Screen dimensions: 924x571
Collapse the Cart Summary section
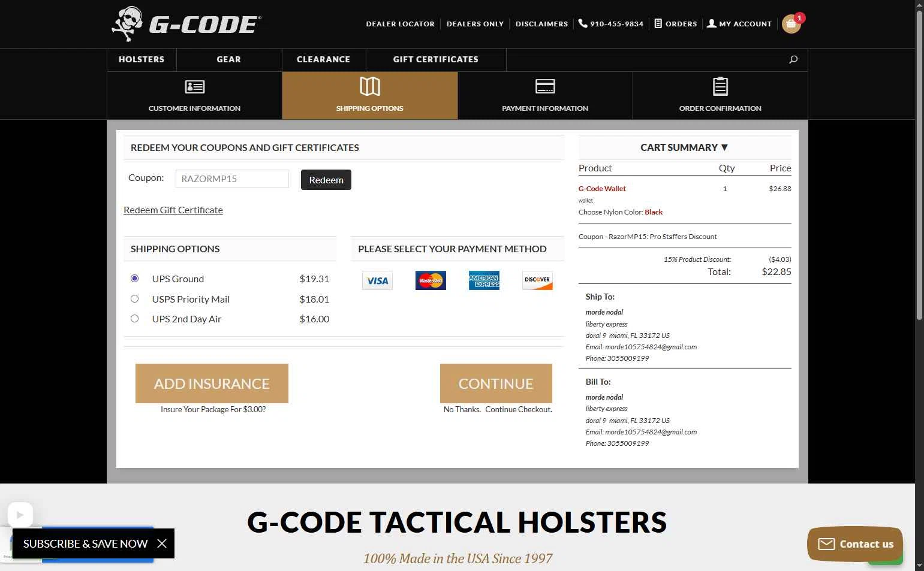684,147
